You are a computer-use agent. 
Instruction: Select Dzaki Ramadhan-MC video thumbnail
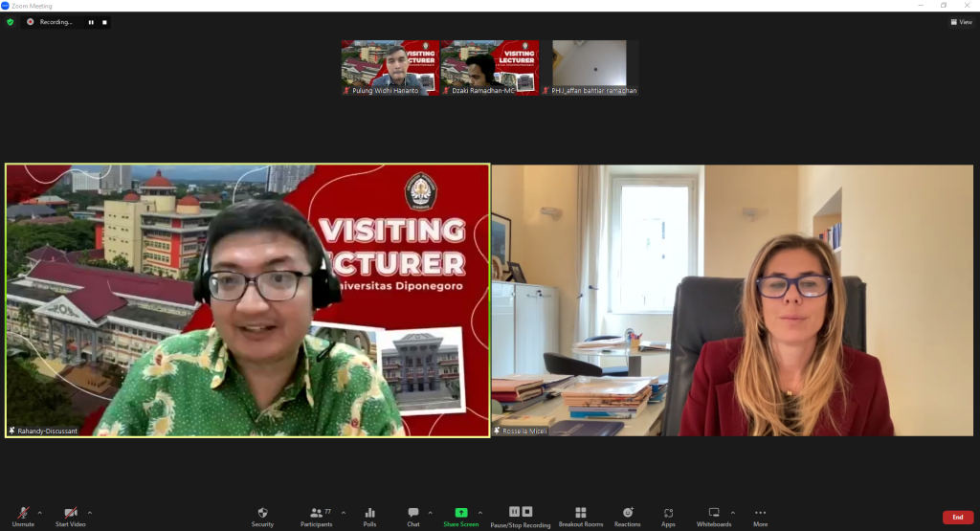pyautogui.click(x=490, y=68)
